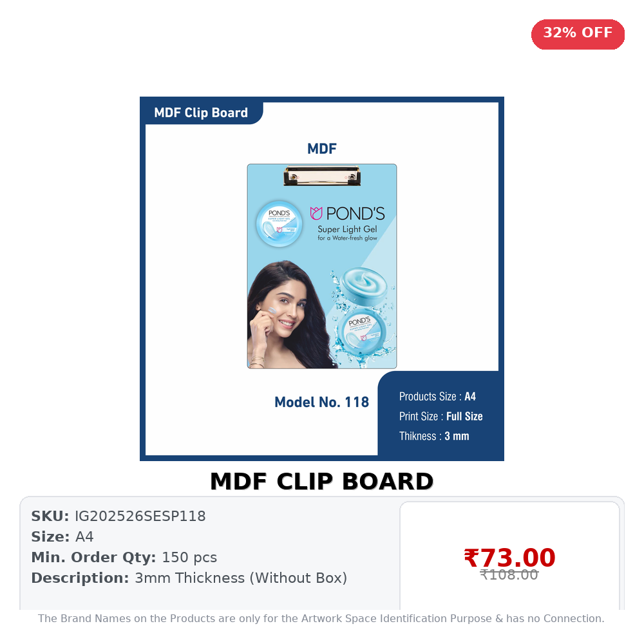Click the MDF Clip Board header label
Image resolution: width=644 pixels, height=644 pixels.
pyautogui.click(x=201, y=113)
